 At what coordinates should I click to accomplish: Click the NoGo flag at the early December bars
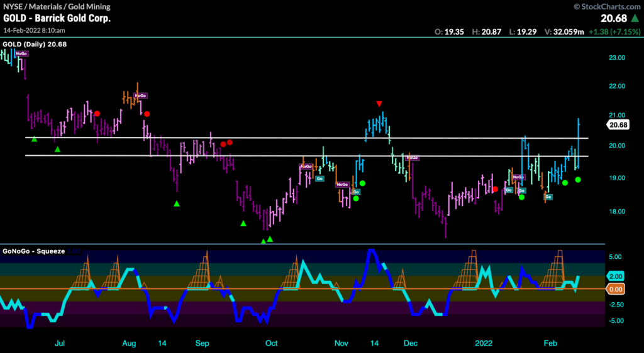[412, 158]
